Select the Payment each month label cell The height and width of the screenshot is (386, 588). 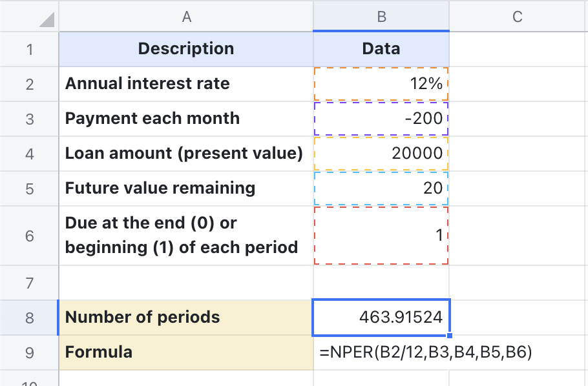pyautogui.click(x=186, y=118)
